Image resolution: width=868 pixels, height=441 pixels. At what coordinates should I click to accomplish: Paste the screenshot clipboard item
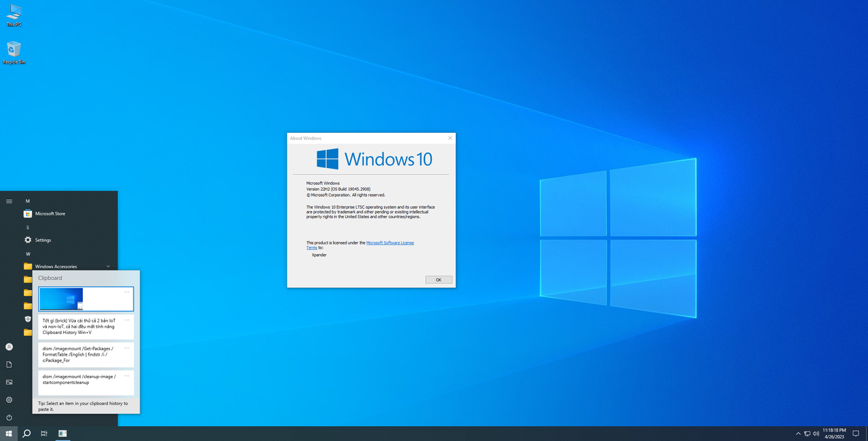click(x=86, y=299)
